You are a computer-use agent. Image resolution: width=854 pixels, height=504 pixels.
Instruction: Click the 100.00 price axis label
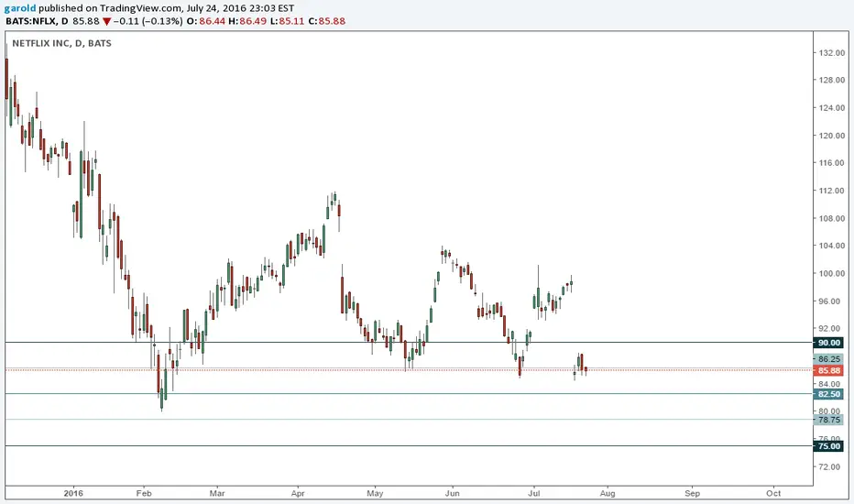pos(831,273)
